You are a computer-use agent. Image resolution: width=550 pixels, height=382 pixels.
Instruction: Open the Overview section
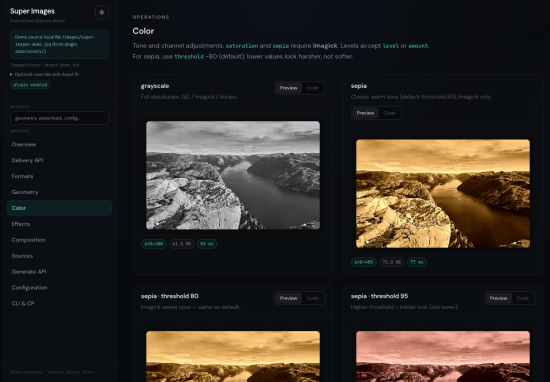59,145
